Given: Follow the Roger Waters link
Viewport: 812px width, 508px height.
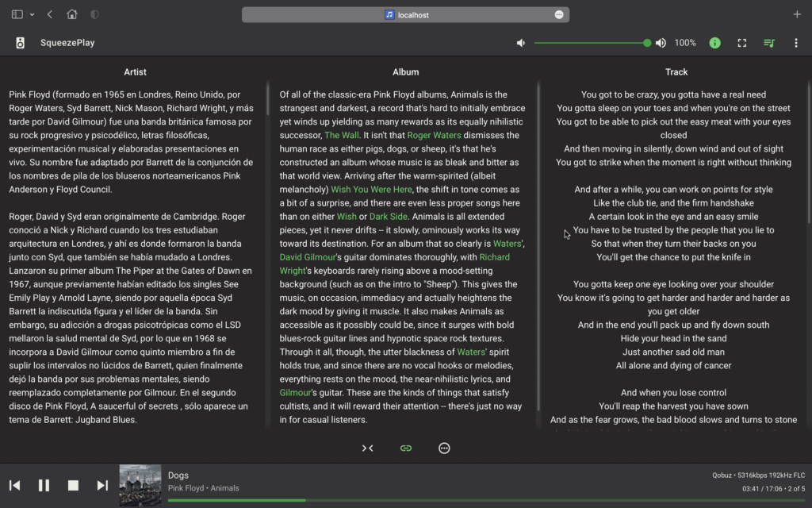Looking at the screenshot, I should point(434,135).
